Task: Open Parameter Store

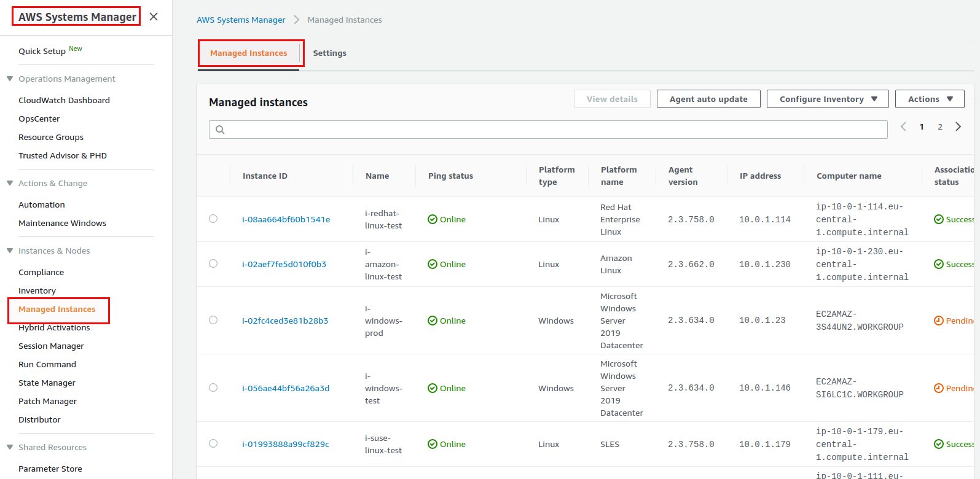Action: [50, 469]
